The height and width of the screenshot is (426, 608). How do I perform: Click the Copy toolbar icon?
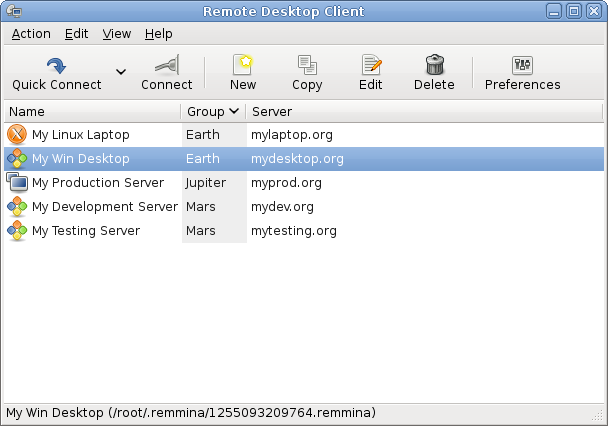[307, 66]
